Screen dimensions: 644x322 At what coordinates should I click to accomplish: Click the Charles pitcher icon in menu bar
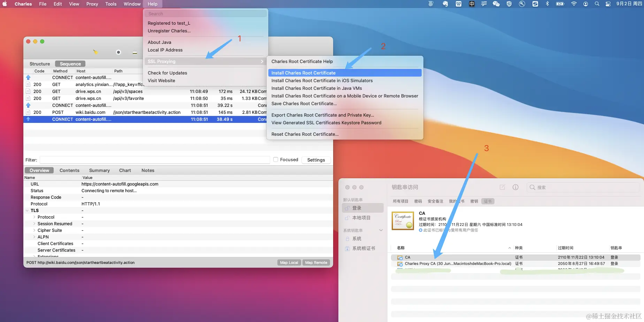coord(431,4)
